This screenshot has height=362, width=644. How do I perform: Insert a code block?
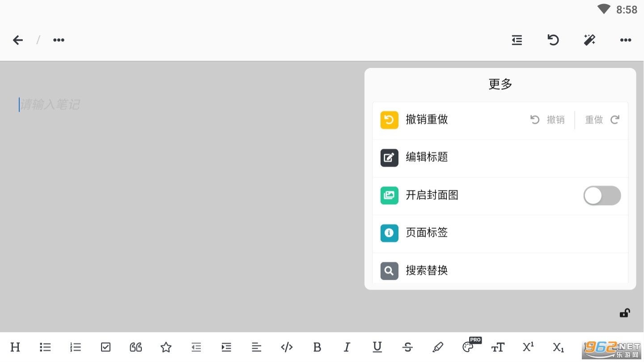287,347
